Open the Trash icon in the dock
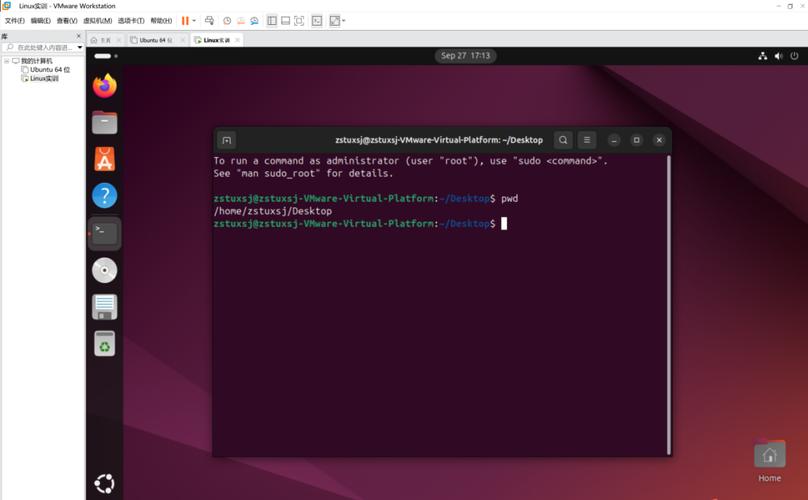Viewport: 808px width, 500px height. (105, 343)
